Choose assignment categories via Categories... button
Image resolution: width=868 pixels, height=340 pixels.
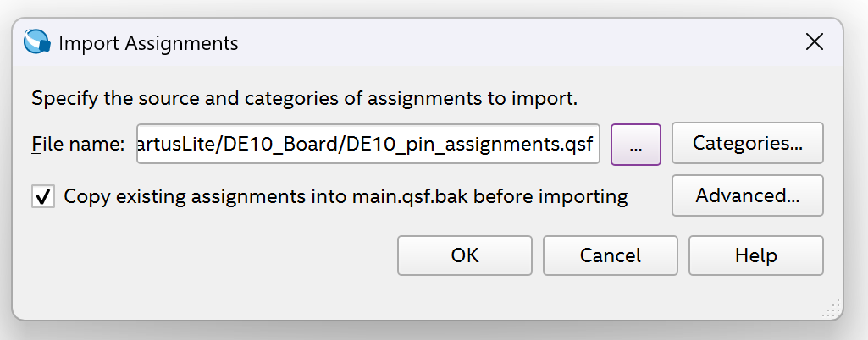(x=747, y=143)
